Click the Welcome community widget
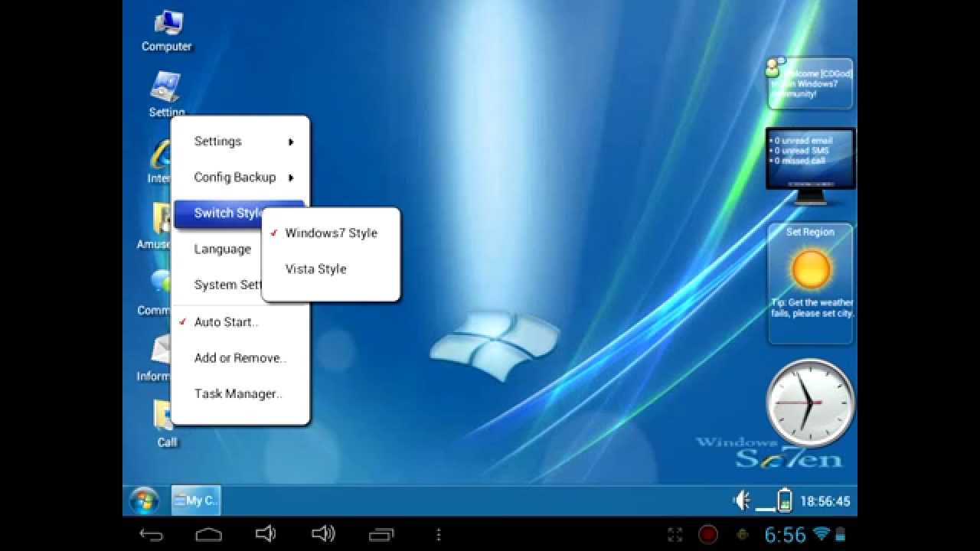The height and width of the screenshot is (551, 980). point(810,84)
